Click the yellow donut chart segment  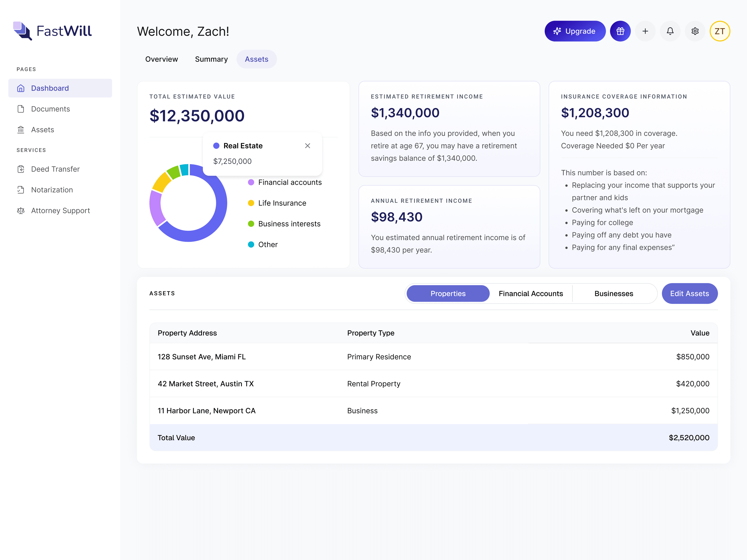162,182
